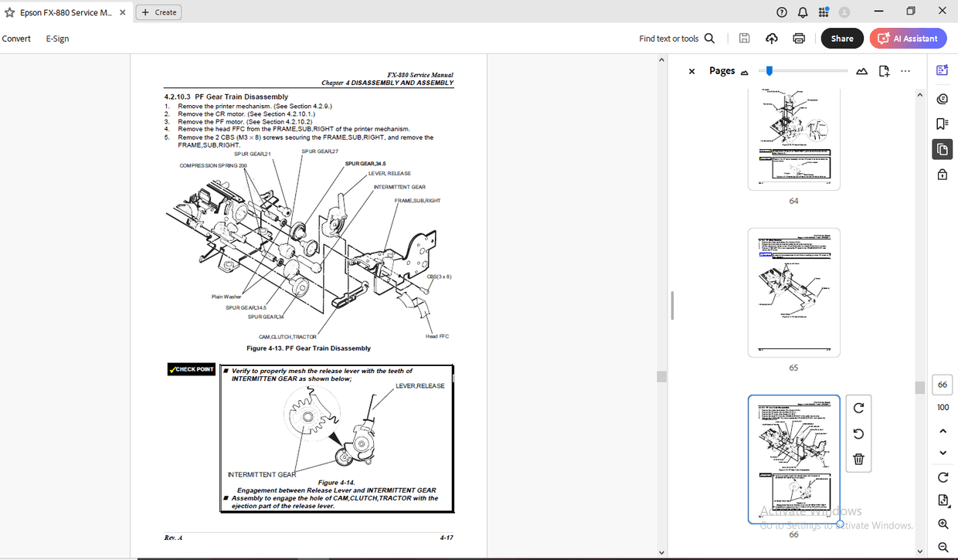Click the panel divider collapse handle

(x=672, y=306)
